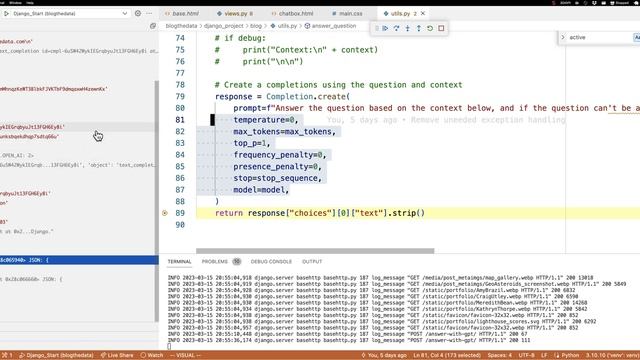
Task: Click the Live Share status bar item
Action: point(118,355)
